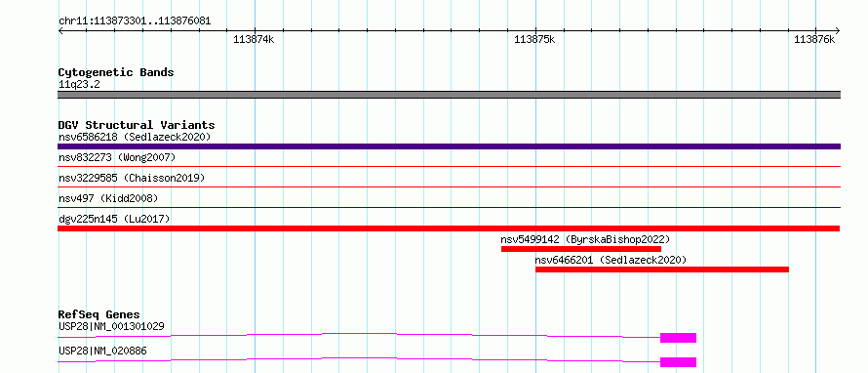Click the intron line of USP28|NM_001301029

(x=359, y=335)
